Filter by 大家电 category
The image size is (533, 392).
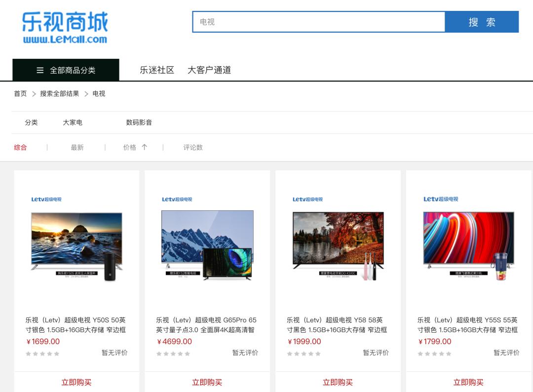(x=73, y=122)
